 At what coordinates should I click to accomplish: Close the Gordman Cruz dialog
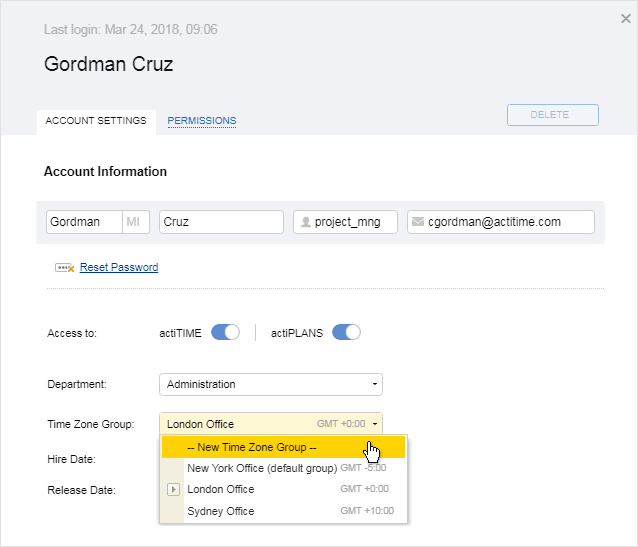click(x=626, y=19)
